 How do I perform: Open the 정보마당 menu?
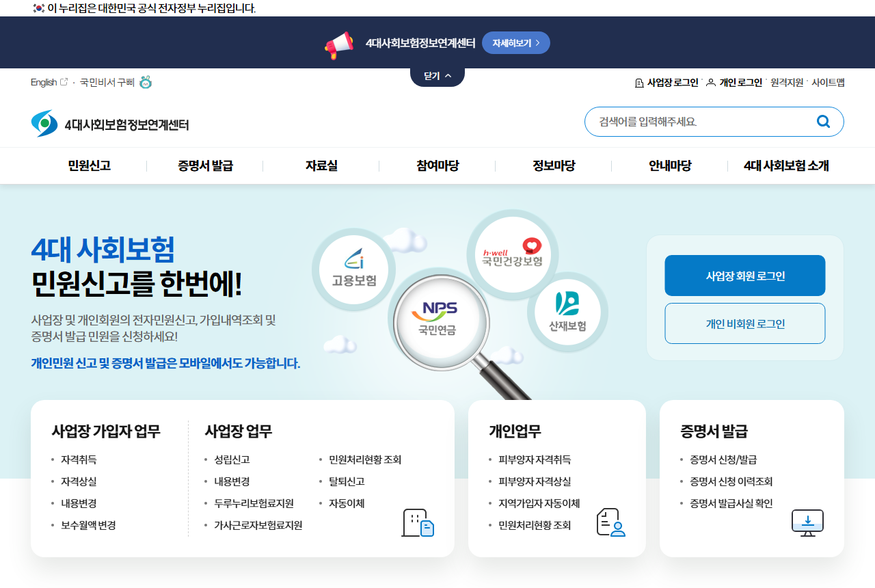554,165
